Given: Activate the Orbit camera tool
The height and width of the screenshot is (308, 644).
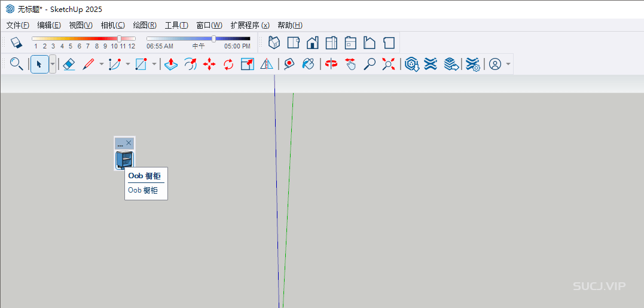Looking at the screenshot, I should tap(331, 64).
